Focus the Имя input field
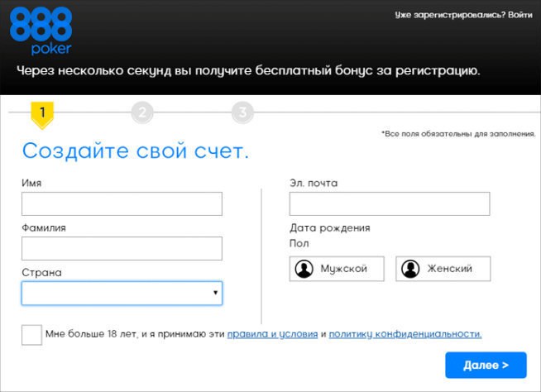The width and height of the screenshot is (541, 392). coord(122,204)
